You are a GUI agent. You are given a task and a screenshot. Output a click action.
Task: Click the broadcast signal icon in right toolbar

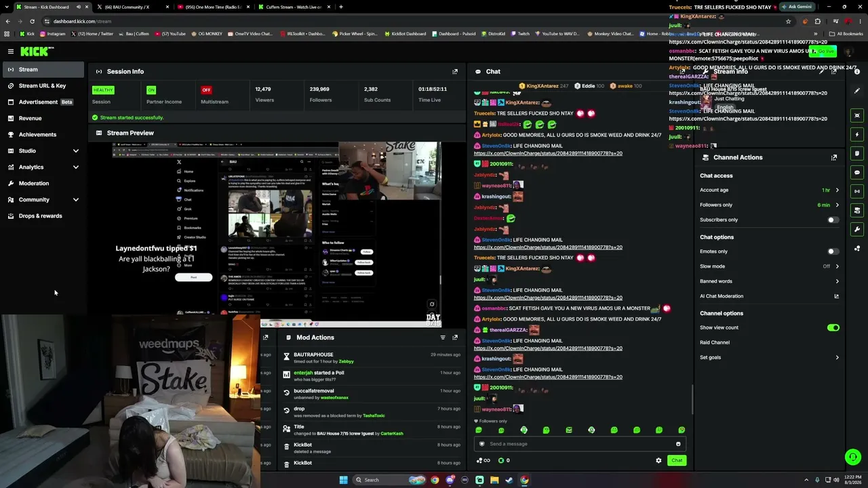[857, 191]
